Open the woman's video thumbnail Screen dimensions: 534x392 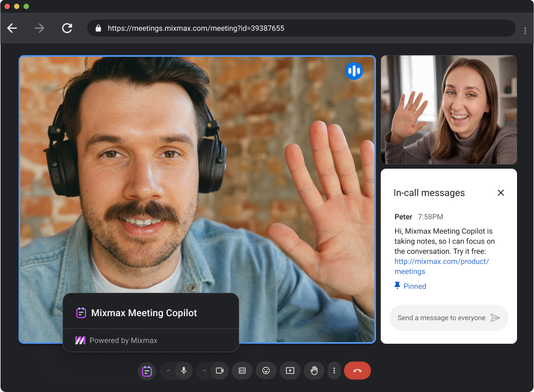tap(449, 110)
